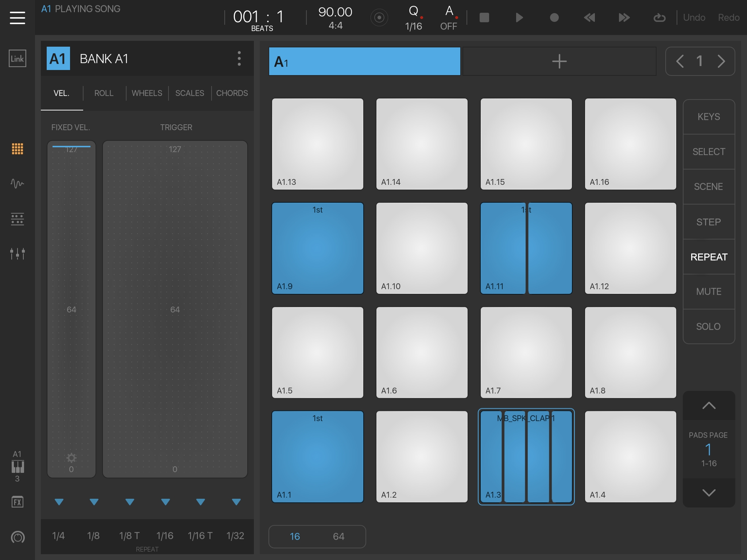
Task: Tap the 90.00 tempo display
Action: tap(335, 12)
